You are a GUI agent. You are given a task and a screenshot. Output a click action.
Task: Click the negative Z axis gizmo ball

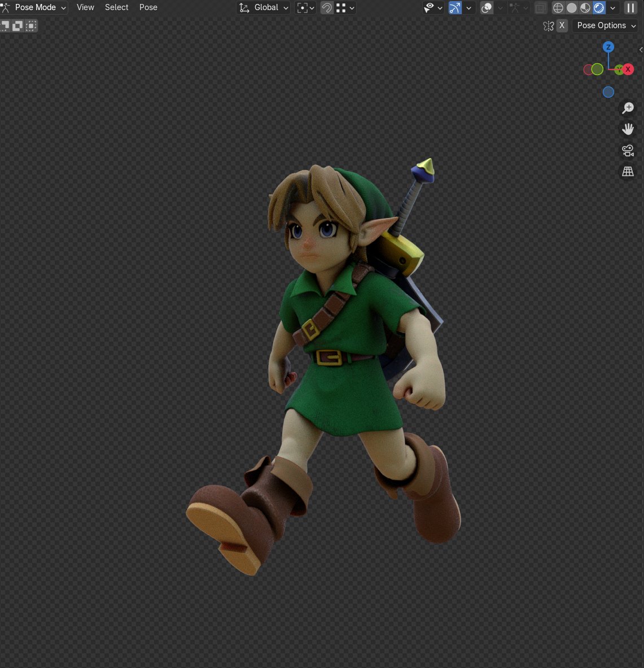point(608,92)
